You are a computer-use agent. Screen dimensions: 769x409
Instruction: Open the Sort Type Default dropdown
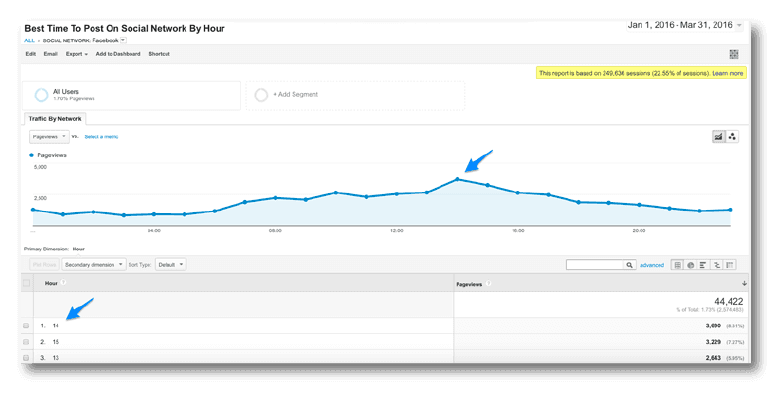(170, 265)
